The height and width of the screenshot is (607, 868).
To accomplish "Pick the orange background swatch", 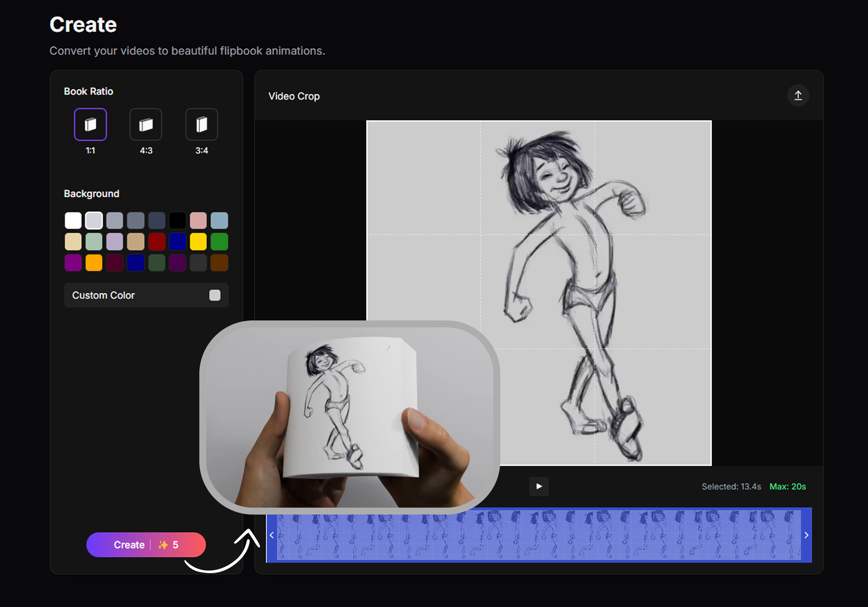I will [x=94, y=263].
